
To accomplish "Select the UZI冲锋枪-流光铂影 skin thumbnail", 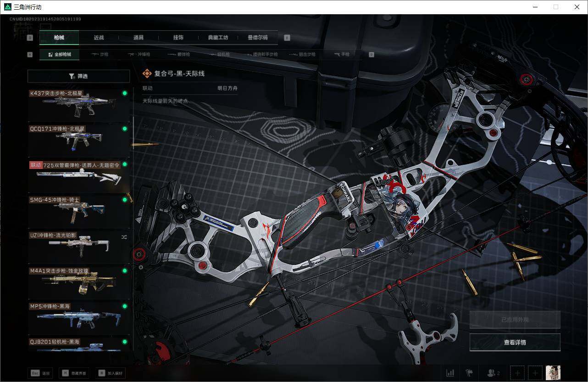I will 79,247.
